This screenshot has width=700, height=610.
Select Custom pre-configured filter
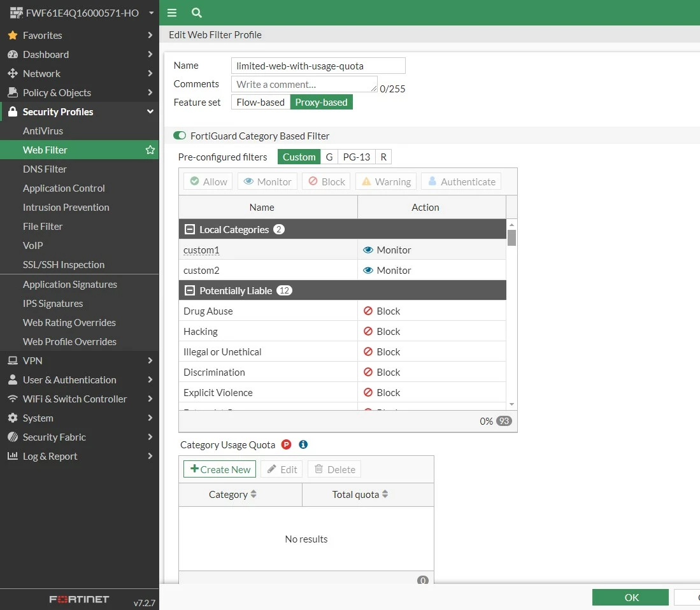pos(299,157)
